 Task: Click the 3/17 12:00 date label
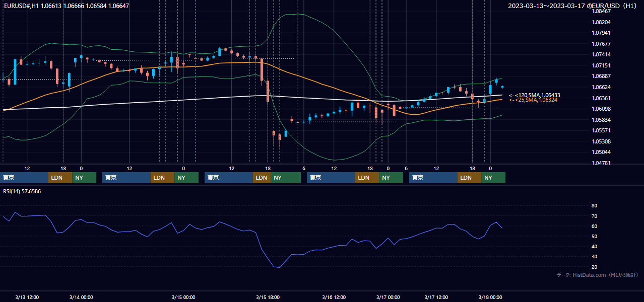point(436,297)
